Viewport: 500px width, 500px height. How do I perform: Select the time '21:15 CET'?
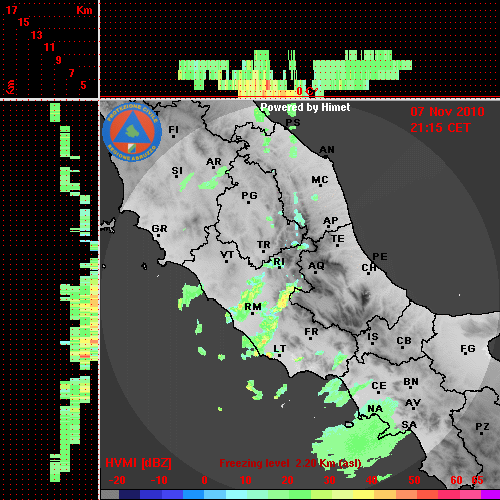pyautogui.click(x=440, y=128)
